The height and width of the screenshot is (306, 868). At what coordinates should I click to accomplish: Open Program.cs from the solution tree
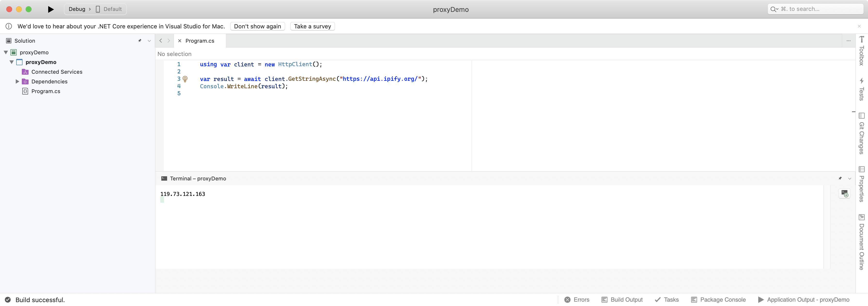[46, 91]
